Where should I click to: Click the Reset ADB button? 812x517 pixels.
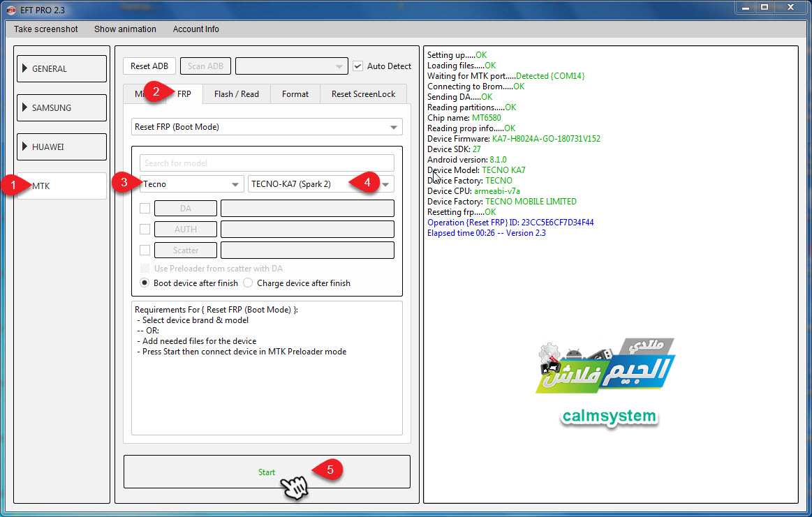click(149, 66)
